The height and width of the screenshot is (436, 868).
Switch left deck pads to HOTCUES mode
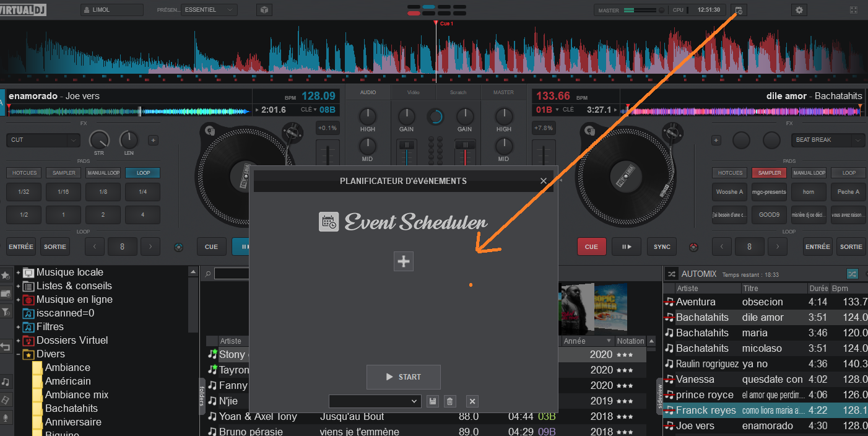(x=24, y=173)
